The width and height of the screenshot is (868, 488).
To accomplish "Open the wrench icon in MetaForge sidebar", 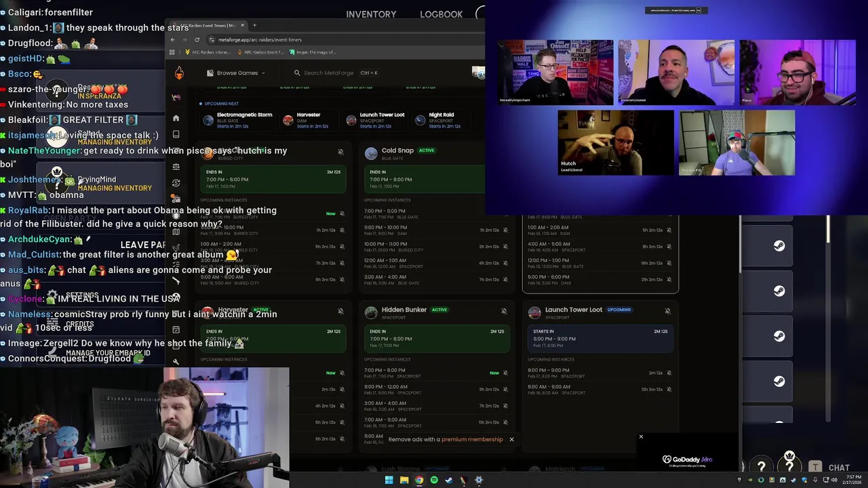I will coord(176,362).
